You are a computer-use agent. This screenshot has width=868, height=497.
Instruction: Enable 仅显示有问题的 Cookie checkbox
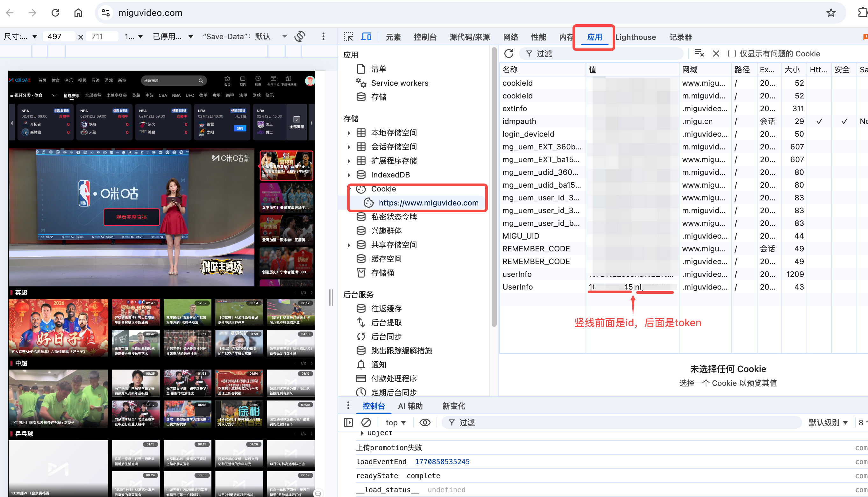click(x=732, y=54)
